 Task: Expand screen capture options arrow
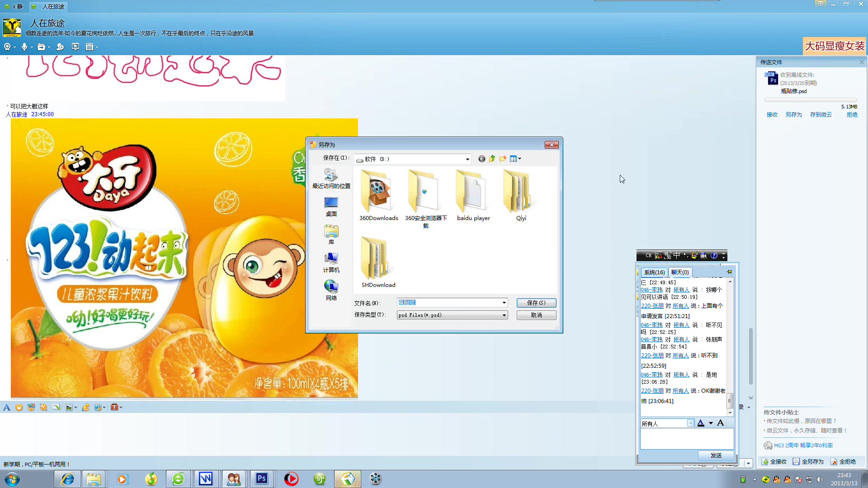[x=104, y=408]
